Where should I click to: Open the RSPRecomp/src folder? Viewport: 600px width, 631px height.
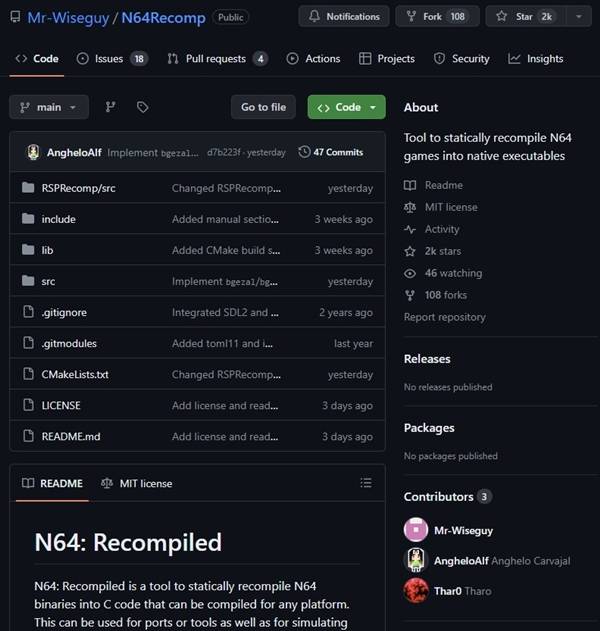point(78,188)
